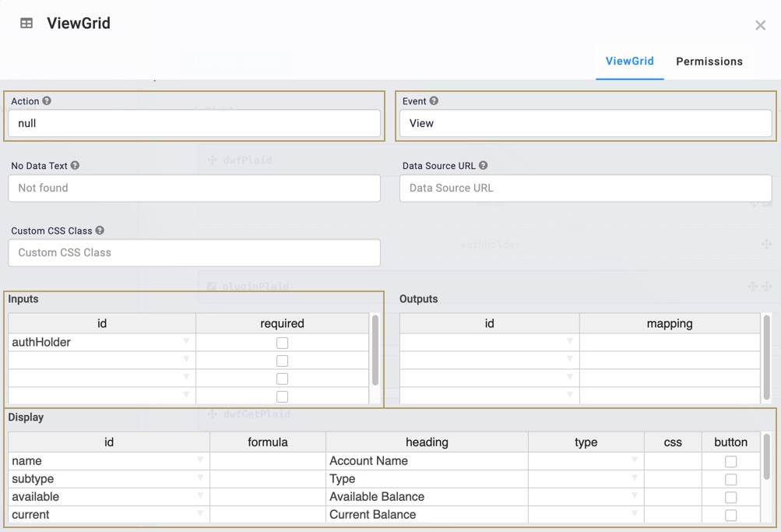This screenshot has height=532, width=781.
Task: Open the Action help question-mark icon
Action: (x=47, y=100)
